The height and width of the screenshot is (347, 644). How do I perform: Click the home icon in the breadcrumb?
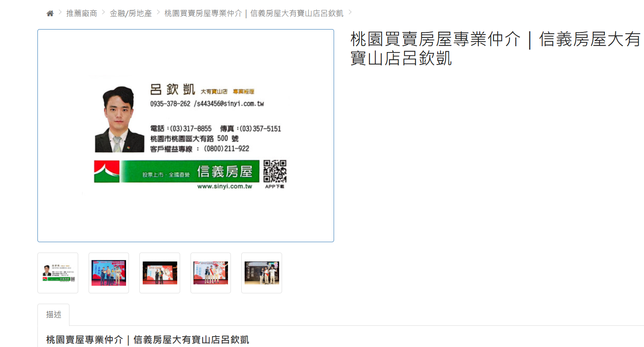click(50, 13)
